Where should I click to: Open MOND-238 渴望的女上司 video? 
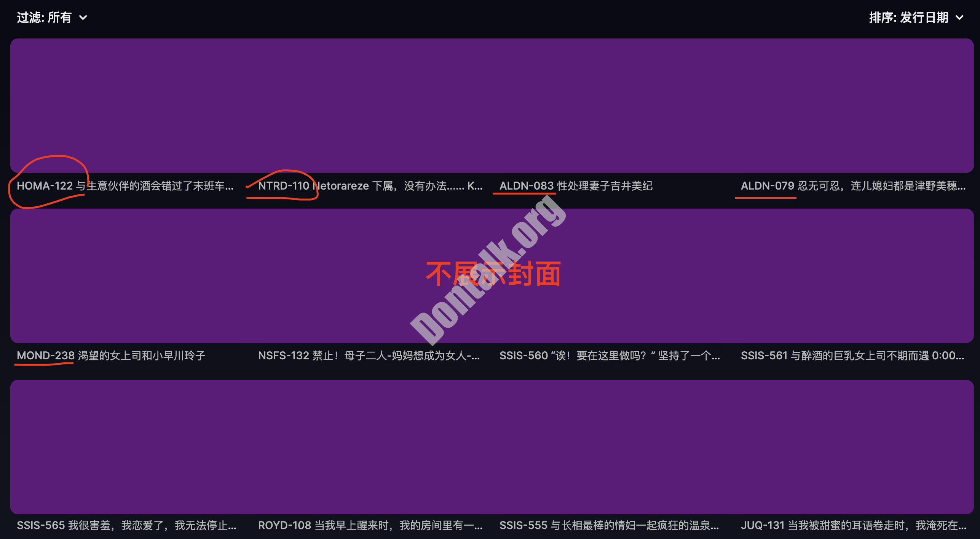point(110,356)
